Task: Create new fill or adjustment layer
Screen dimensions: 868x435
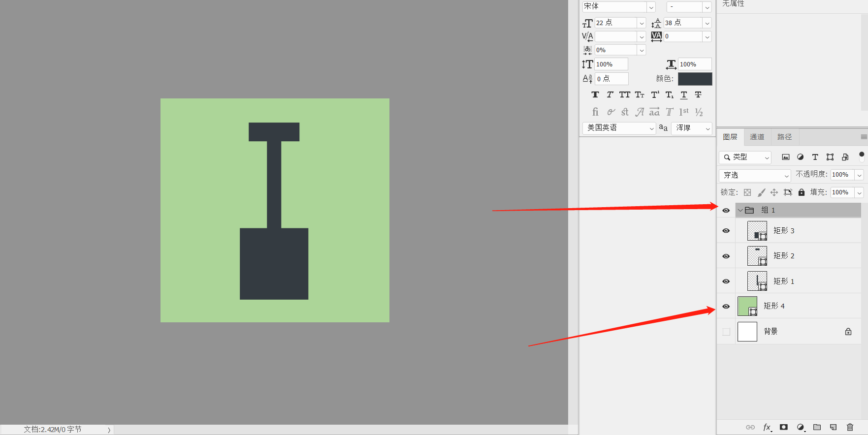Action: 801,427
